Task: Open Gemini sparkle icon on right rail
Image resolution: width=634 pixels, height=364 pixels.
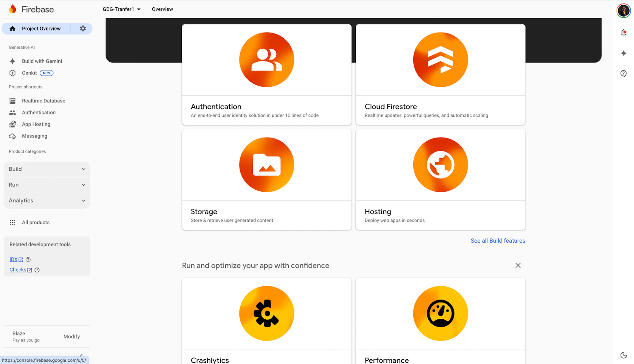Action: click(x=623, y=53)
